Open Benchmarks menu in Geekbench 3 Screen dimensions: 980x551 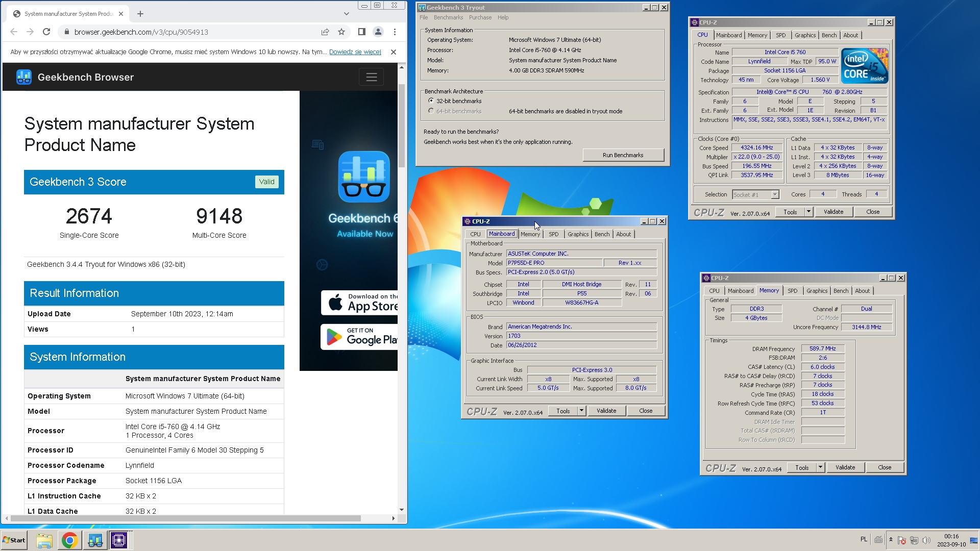[449, 17]
